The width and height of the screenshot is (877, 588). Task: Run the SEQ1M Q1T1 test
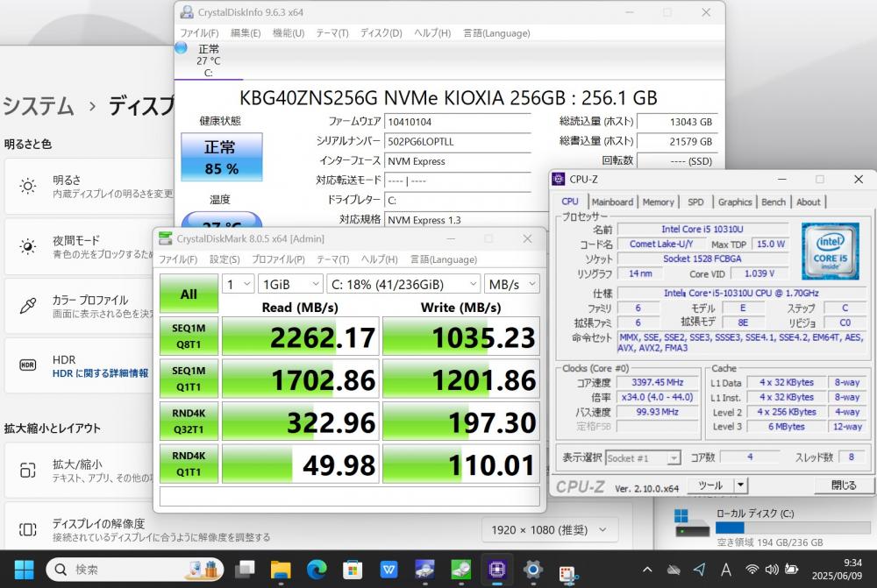tap(189, 379)
